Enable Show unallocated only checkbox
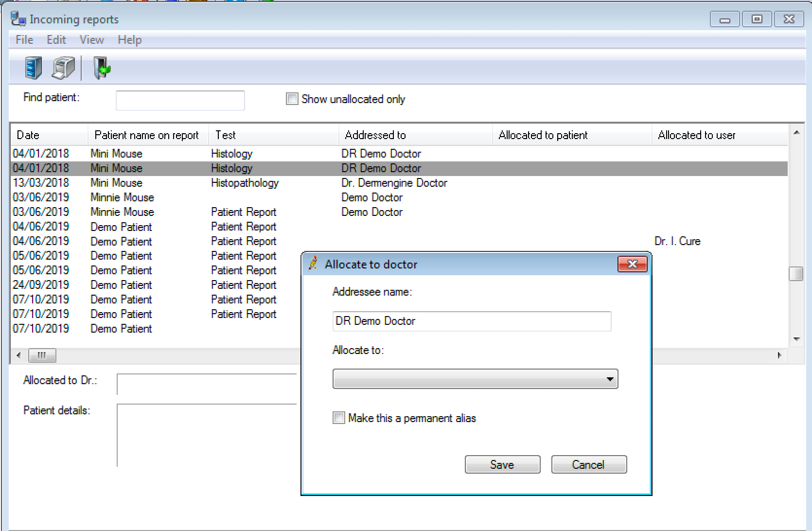Screen dimensions: 812x531 point(292,99)
